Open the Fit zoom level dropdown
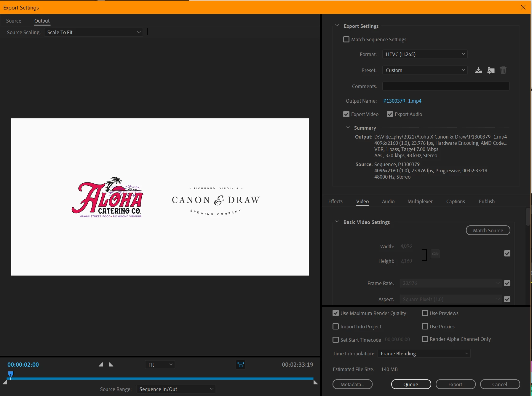Screen dimensions: 532x396 coord(160,365)
